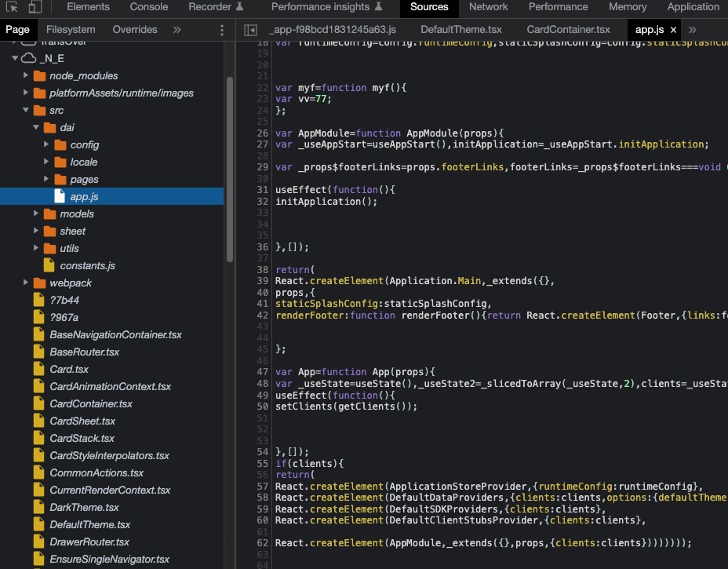Expand the webpack folder
Screen dimensions: 728x569
(x=26, y=283)
